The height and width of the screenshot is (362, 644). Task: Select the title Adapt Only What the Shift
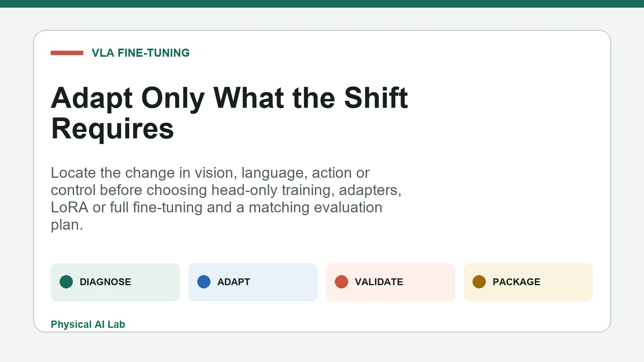click(x=229, y=98)
